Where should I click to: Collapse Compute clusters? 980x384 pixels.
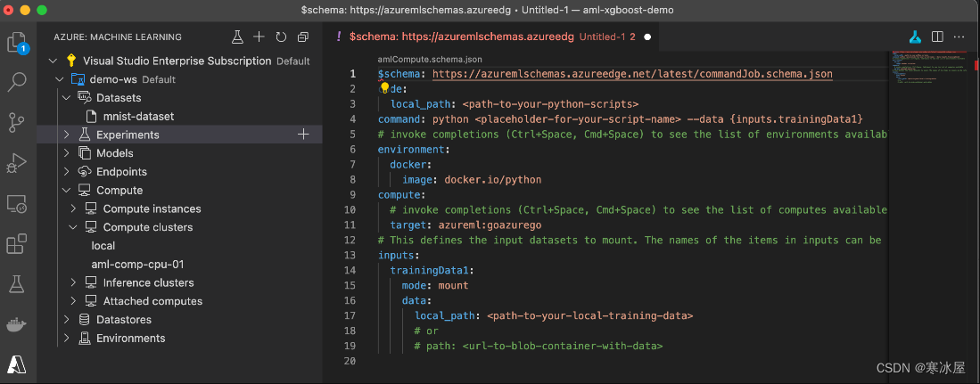pyautogui.click(x=73, y=226)
